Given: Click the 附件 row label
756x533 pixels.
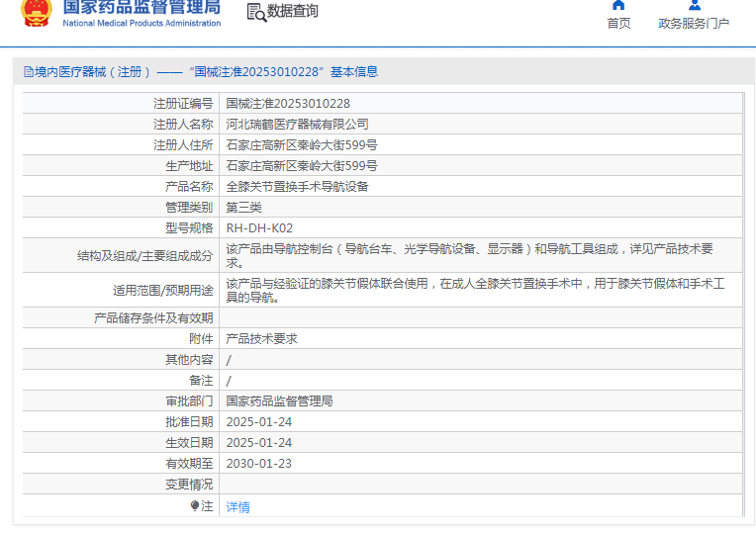Looking at the screenshot, I should pyautogui.click(x=201, y=339).
